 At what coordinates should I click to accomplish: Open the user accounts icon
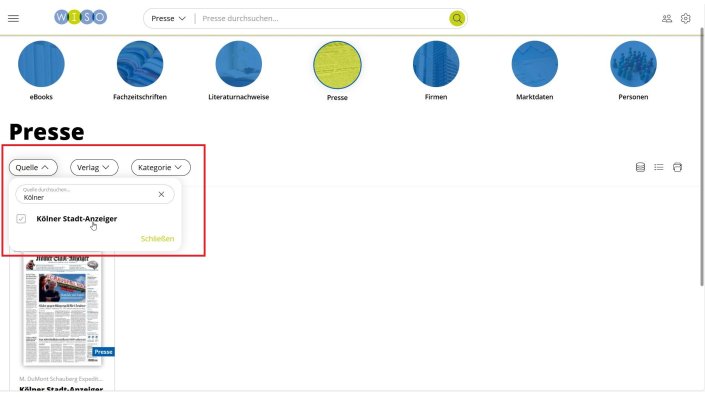667,18
